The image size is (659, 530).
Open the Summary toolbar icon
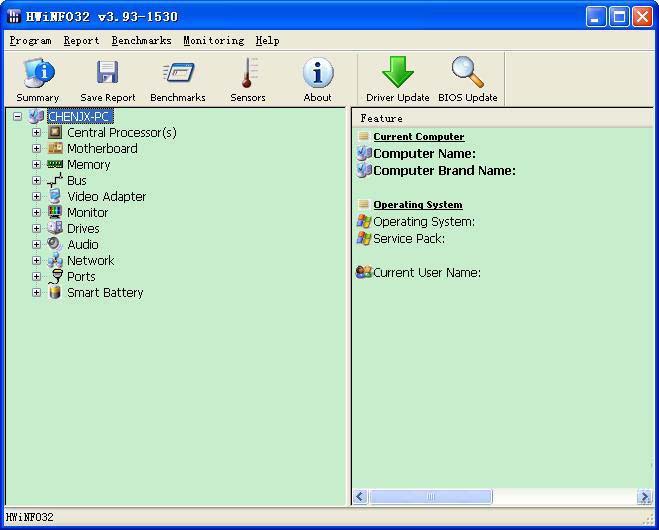[38, 79]
